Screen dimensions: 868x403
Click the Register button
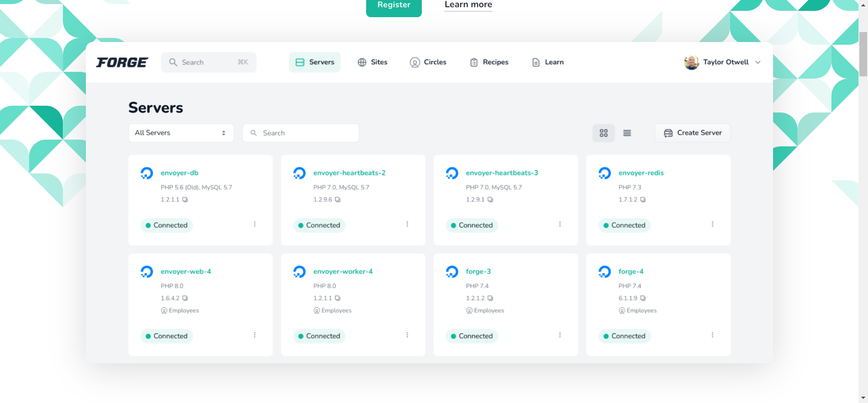click(394, 5)
